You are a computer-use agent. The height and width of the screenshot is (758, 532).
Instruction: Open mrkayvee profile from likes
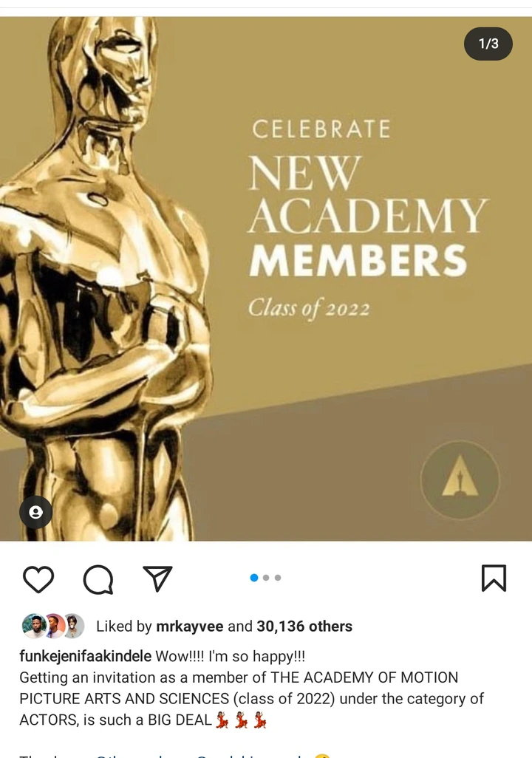tap(190, 626)
